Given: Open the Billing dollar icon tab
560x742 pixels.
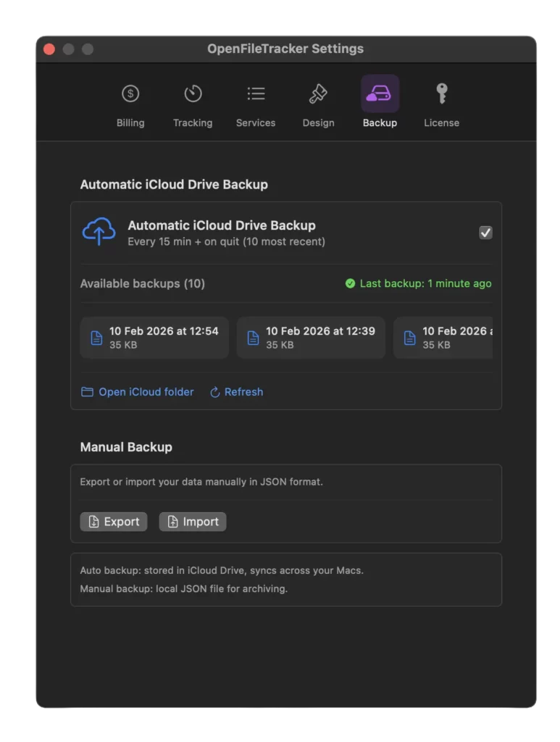Looking at the screenshot, I should pos(130,93).
